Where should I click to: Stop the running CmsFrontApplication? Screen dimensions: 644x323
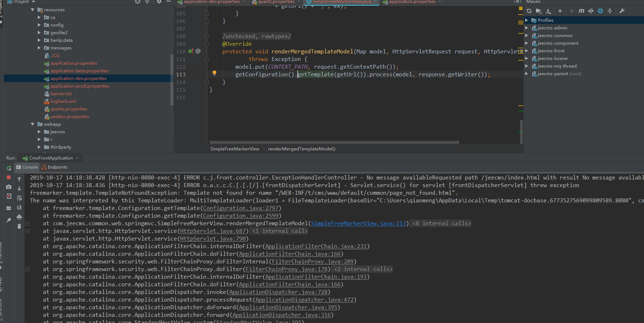(9, 177)
